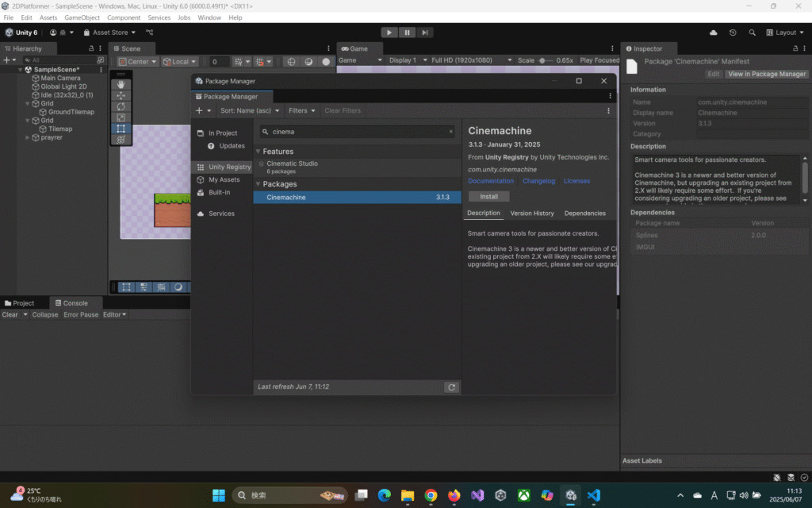The width and height of the screenshot is (812, 508).
Task: Click the refresh icon in Package Manager
Action: click(x=451, y=387)
